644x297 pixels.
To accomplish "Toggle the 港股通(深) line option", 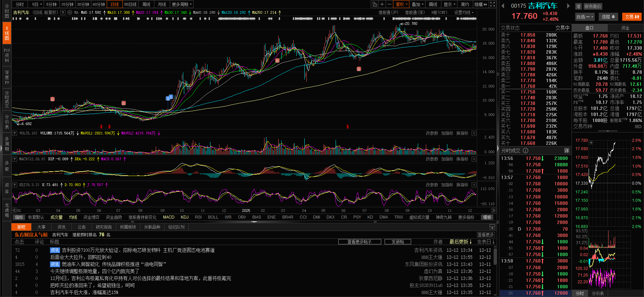I will [414, 12].
